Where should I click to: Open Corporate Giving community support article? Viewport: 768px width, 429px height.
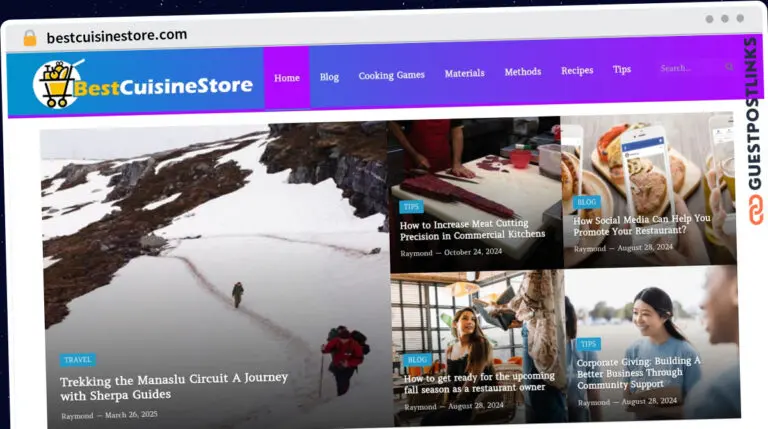[x=640, y=371]
